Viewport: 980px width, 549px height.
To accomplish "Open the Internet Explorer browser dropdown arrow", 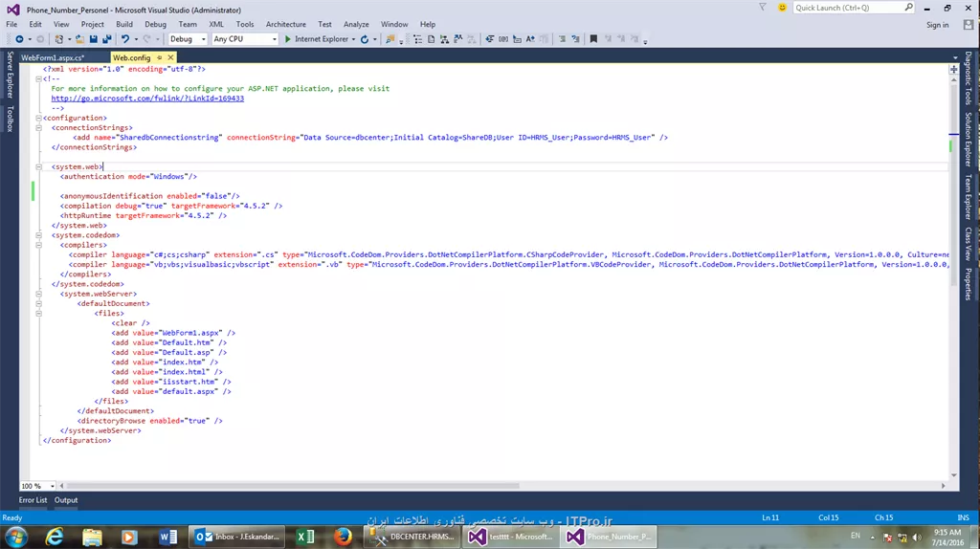I will [354, 39].
